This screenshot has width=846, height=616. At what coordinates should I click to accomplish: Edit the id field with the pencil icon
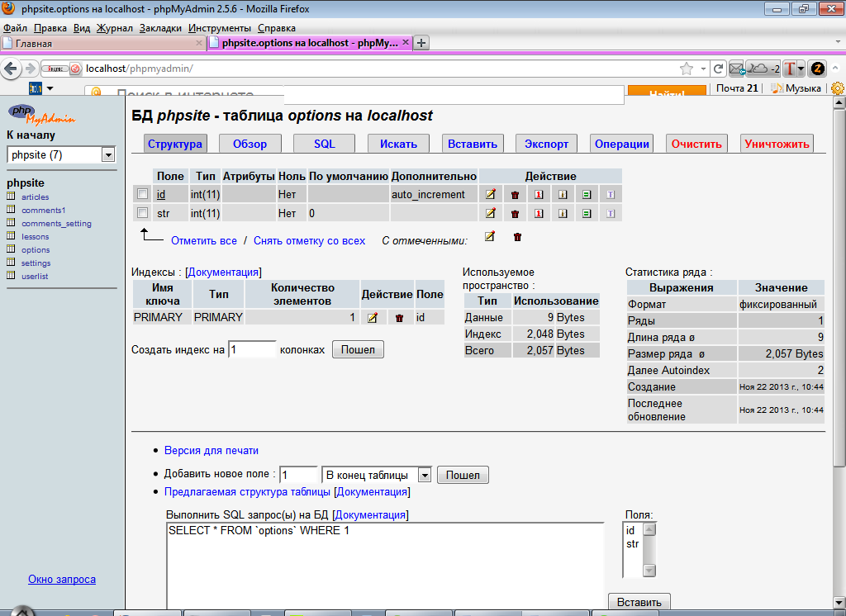[x=491, y=194]
